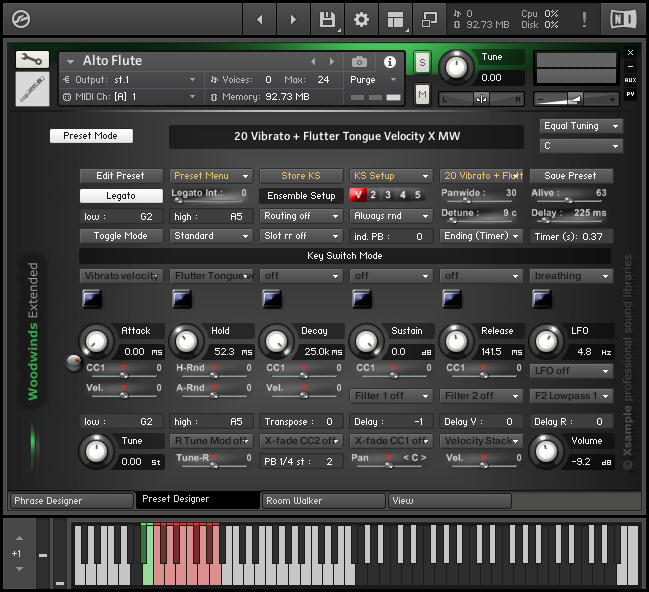
Task: Click the exclamation warning icon
Action: [x=584, y=19]
